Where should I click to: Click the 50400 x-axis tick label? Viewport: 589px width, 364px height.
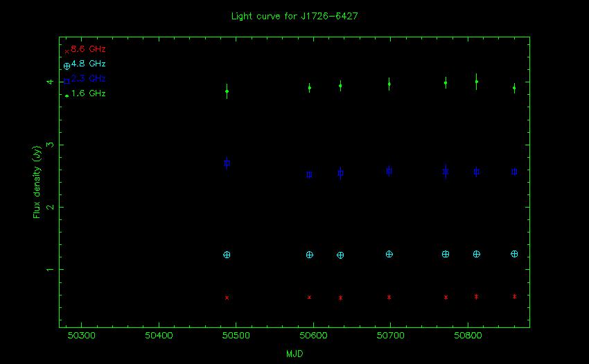pos(159,336)
